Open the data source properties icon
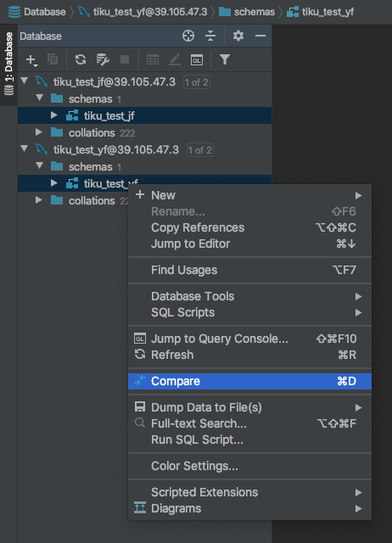 click(x=103, y=59)
